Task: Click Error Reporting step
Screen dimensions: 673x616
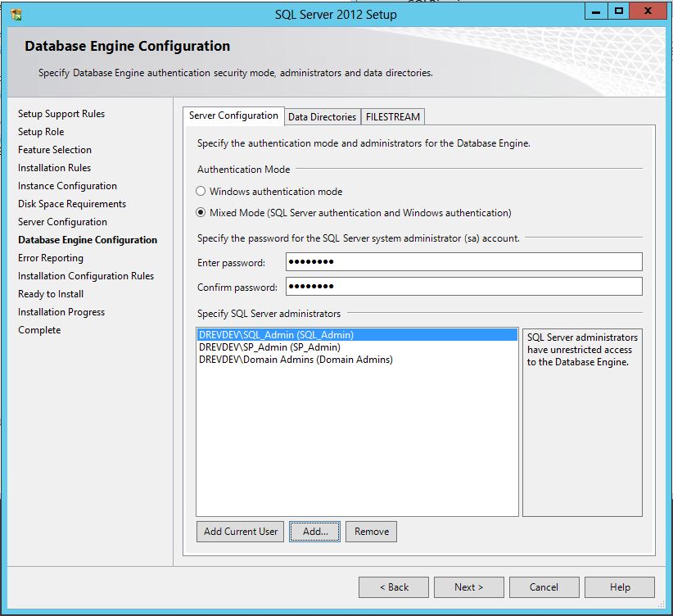Action: pyautogui.click(x=51, y=258)
